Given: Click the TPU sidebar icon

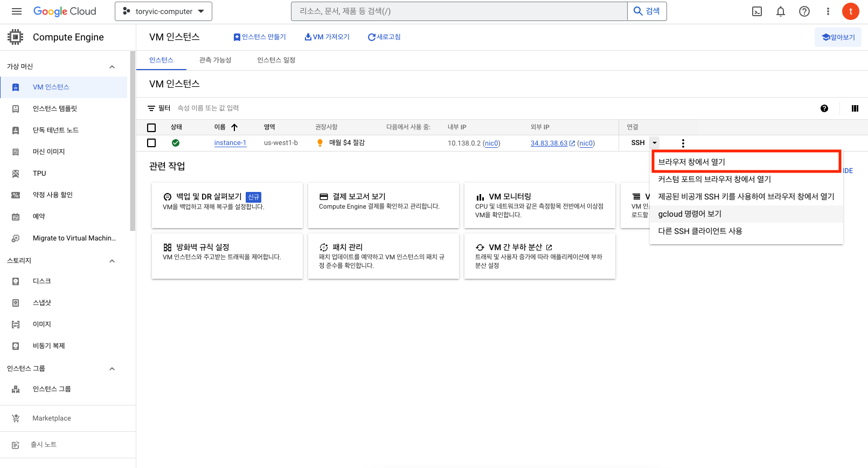Looking at the screenshot, I should [16, 174].
